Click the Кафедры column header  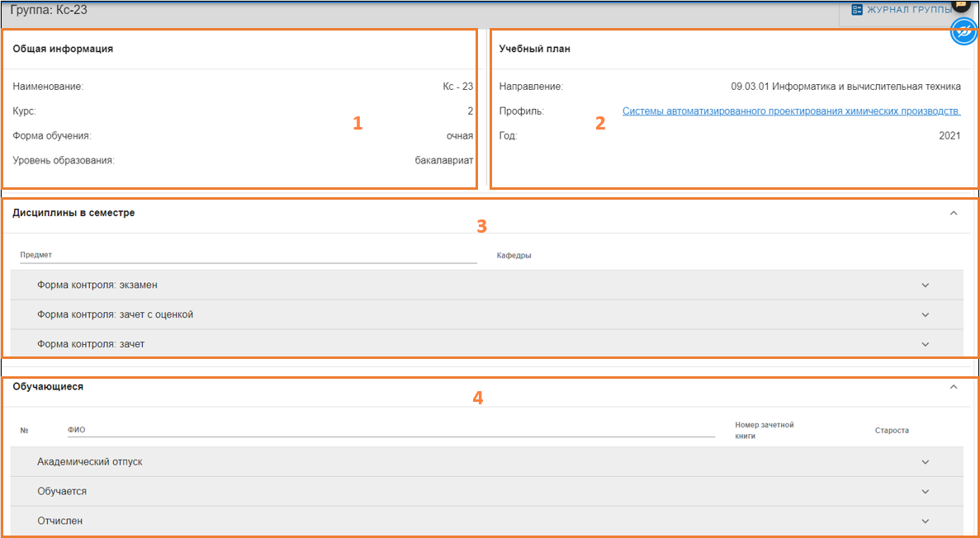(x=514, y=256)
